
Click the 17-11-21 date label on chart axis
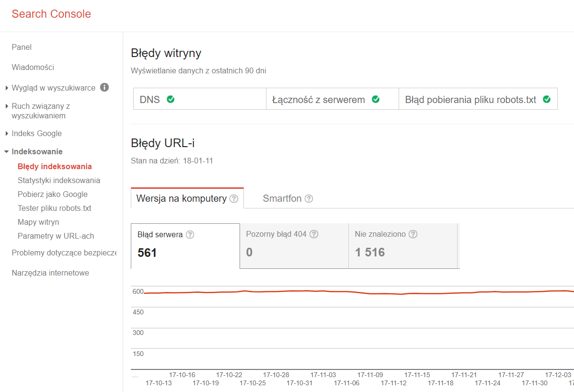click(x=464, y=375)
